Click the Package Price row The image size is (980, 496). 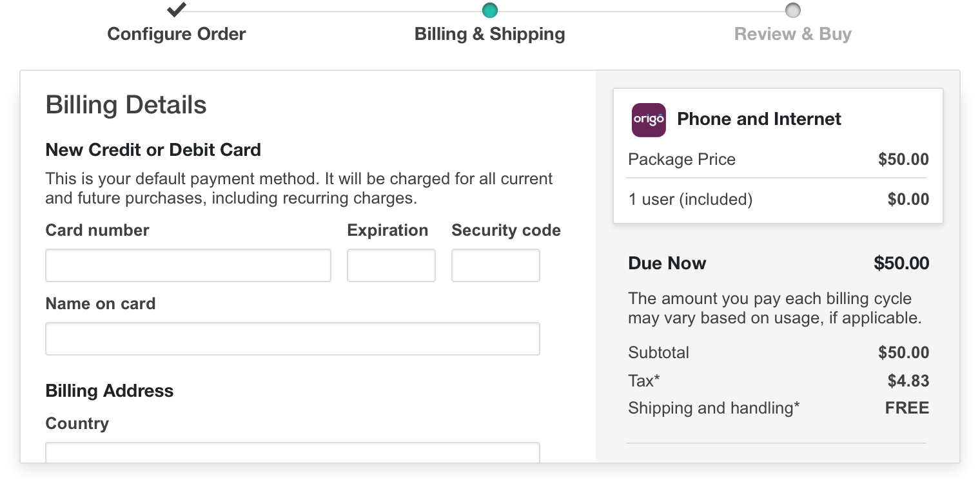click(778, 159)
